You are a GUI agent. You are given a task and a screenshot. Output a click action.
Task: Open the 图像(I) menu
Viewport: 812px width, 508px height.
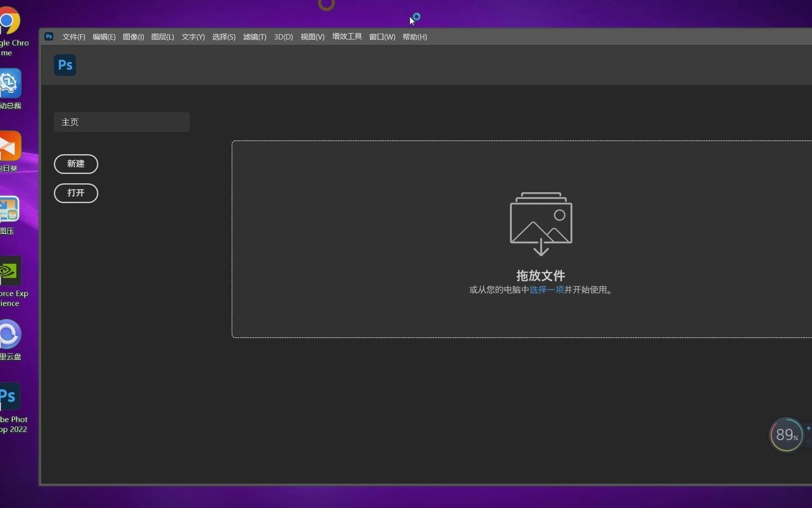133,37
